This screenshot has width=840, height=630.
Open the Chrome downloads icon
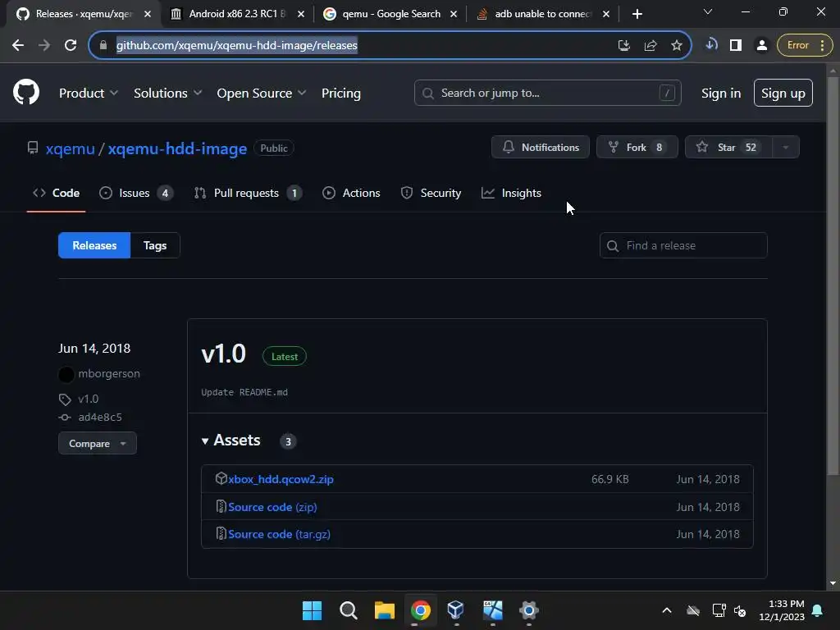pos(711,44)
